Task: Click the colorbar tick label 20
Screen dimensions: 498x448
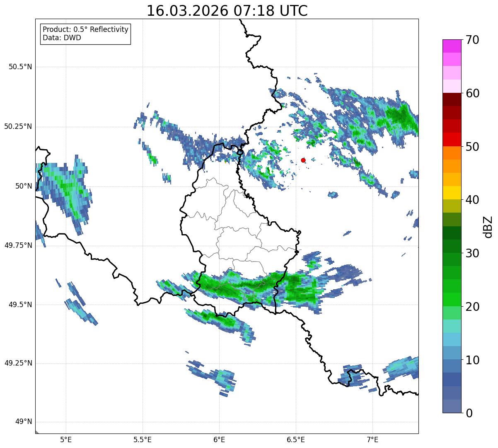Action: [472, 307]
